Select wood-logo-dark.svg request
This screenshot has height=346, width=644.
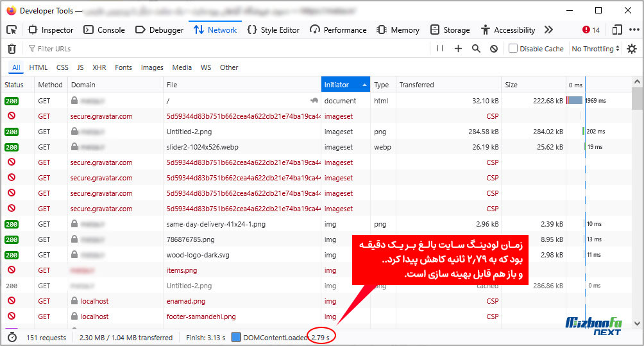(x=316, y=255)
